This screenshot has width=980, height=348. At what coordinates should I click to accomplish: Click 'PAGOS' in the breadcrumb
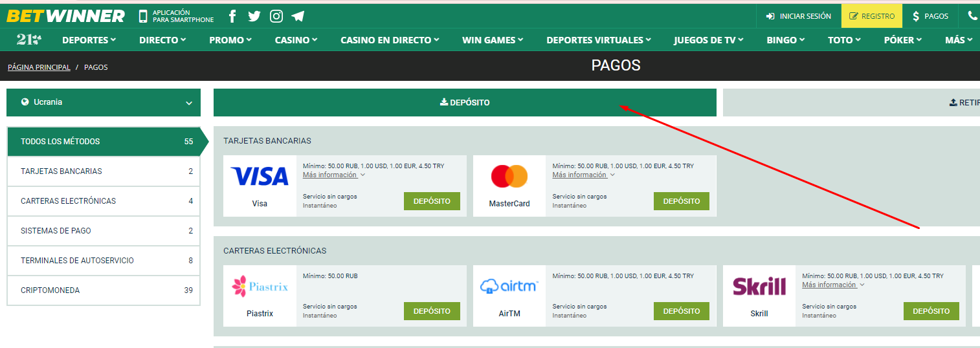(x=96, y=67)
